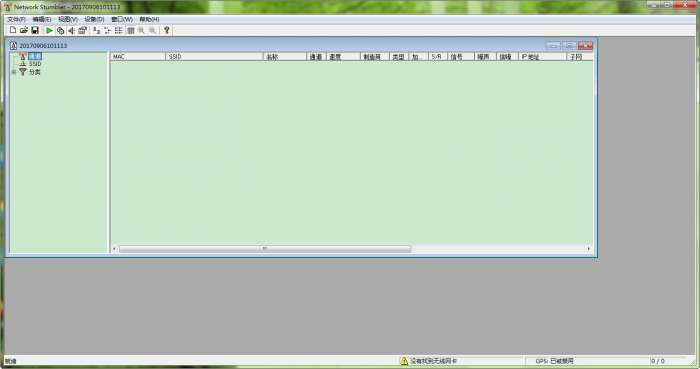
Task: Save the scan with the floppy disk icon
Action: [35, 30]
